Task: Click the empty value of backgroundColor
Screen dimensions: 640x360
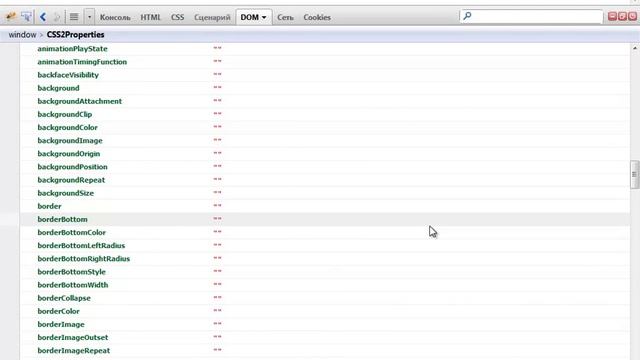Action: tap(217, 127)
